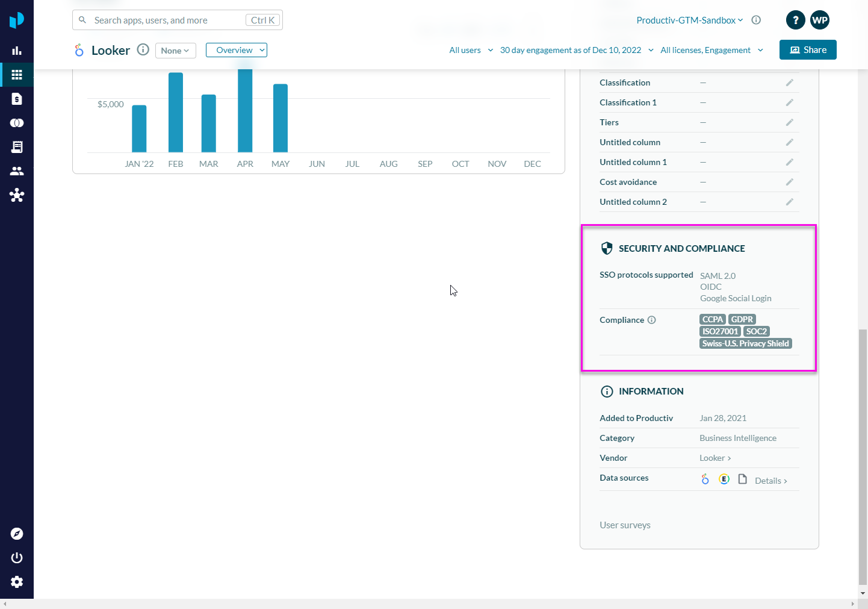This screenshot has height=609, width=868.
Task: Click the SECURITY AND COMPLIANCE heading
Action: coord(682,248)
